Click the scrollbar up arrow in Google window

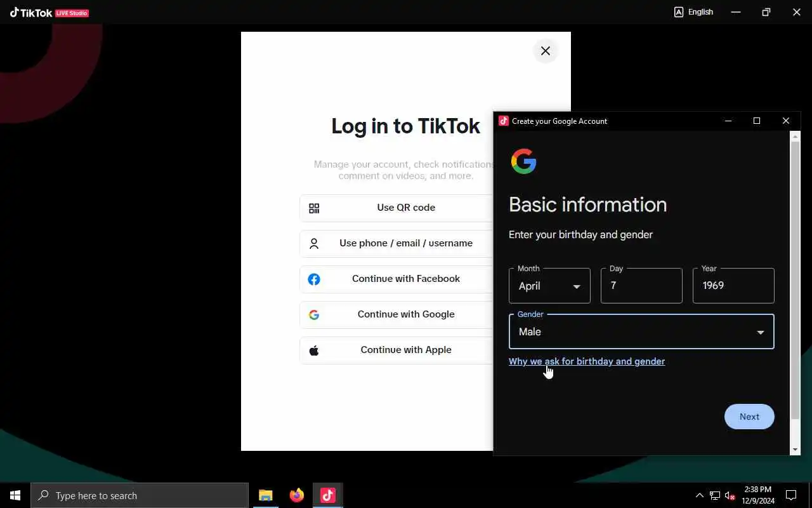[796, 136]
